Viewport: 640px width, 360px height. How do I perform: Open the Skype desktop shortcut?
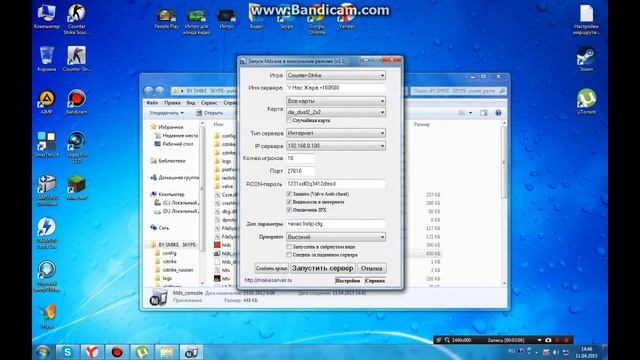click(x=286, y=18)
